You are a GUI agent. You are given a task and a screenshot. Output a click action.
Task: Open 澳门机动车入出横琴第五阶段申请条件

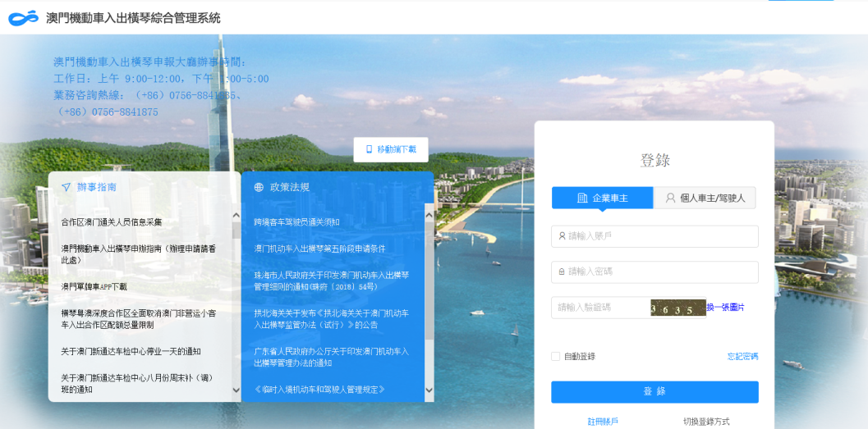[319, 249]
